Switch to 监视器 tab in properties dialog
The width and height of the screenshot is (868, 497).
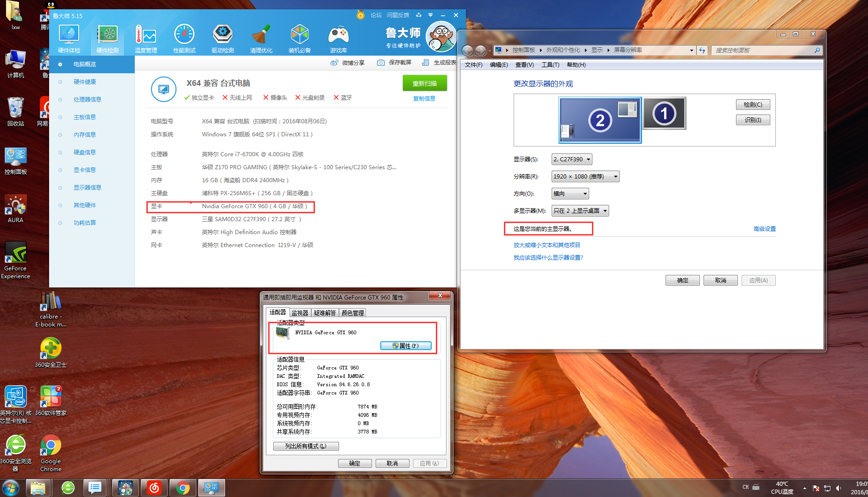[x=300, y=313]
